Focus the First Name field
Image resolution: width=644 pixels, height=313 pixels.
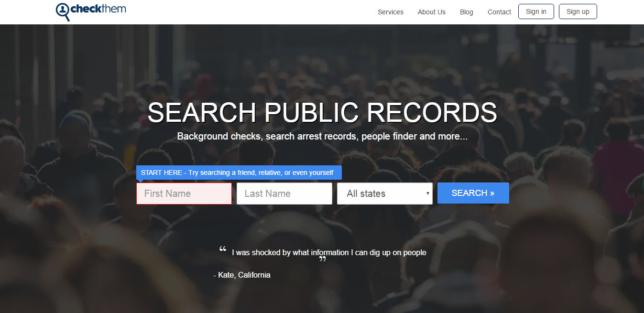click(x=184, y=194)
